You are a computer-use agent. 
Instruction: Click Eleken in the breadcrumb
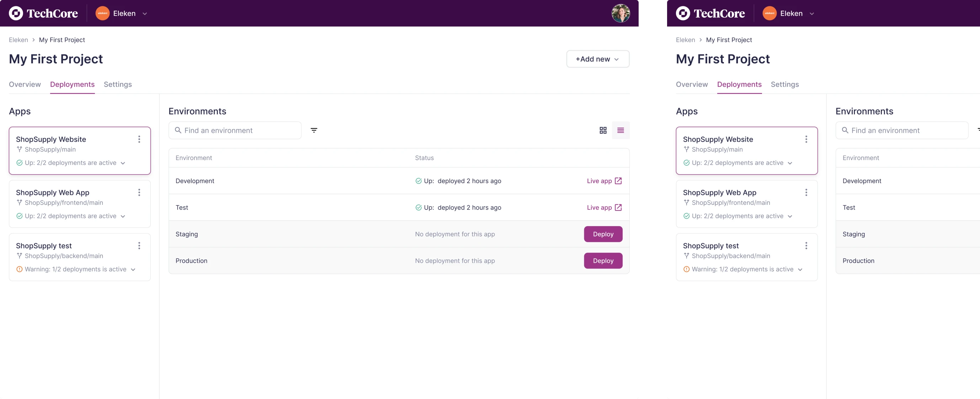pos(18,40)
